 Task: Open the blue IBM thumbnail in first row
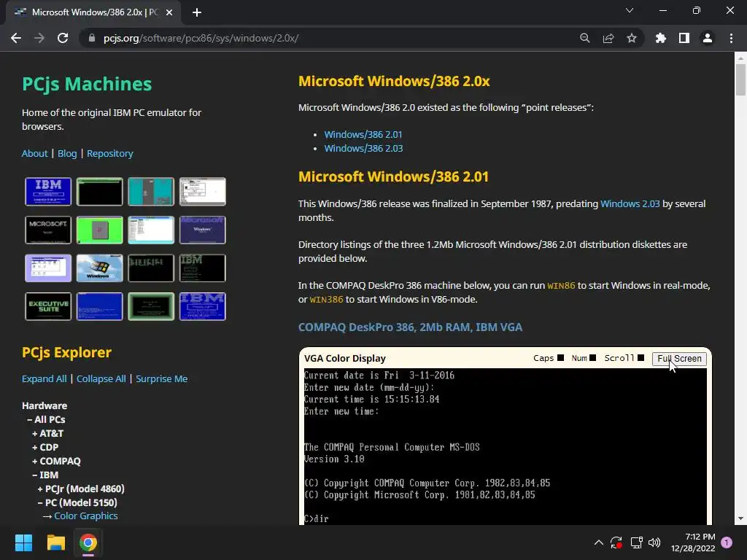click(48, 192)
